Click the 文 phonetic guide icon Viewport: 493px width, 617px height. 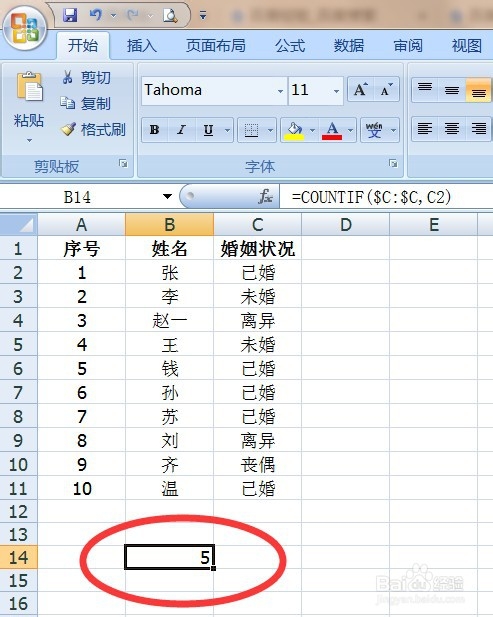pos(374,130)
